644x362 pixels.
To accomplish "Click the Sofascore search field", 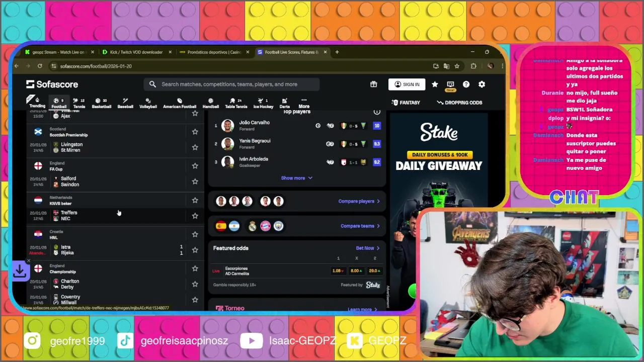I will [231, 84].
